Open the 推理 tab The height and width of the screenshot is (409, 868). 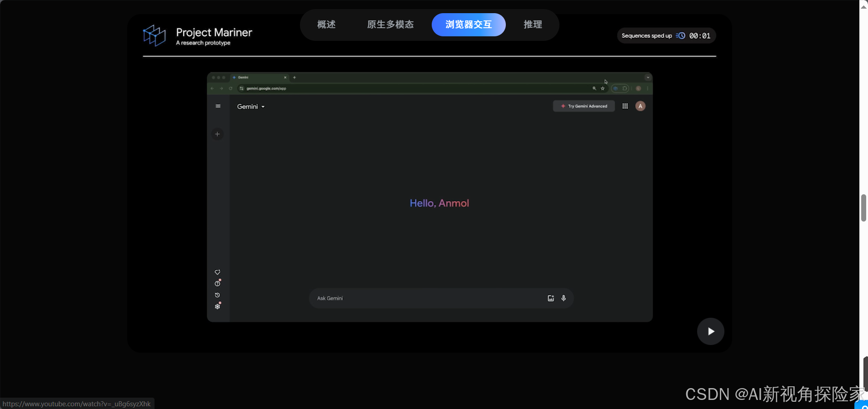click(533, 25)
